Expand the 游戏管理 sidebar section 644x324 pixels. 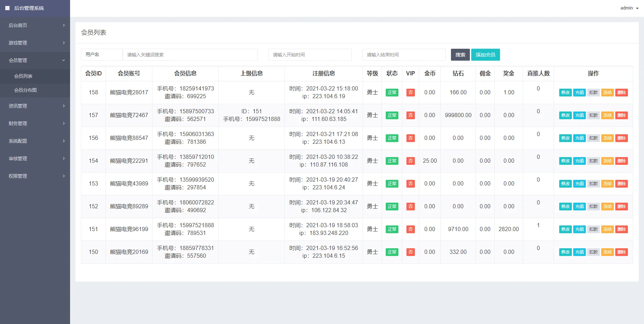35,42
